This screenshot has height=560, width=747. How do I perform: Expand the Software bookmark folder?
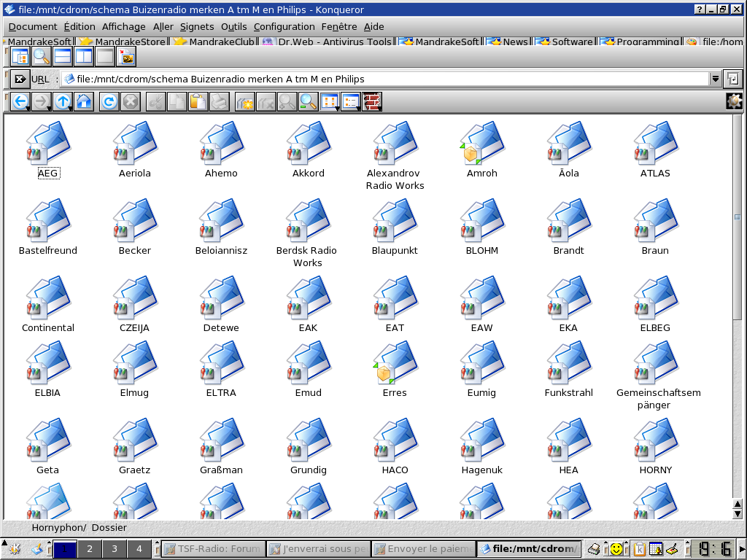coord(565,42)
